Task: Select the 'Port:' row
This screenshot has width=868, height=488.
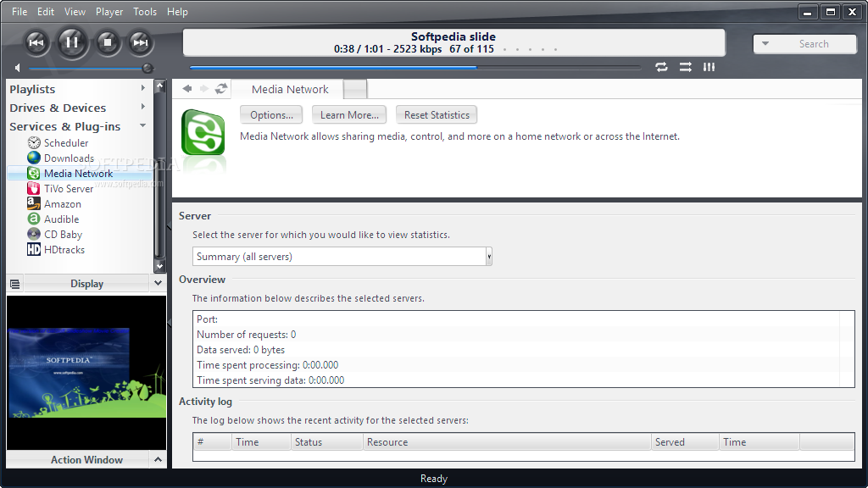Action: pyautogui.click(x=516, y=319)
